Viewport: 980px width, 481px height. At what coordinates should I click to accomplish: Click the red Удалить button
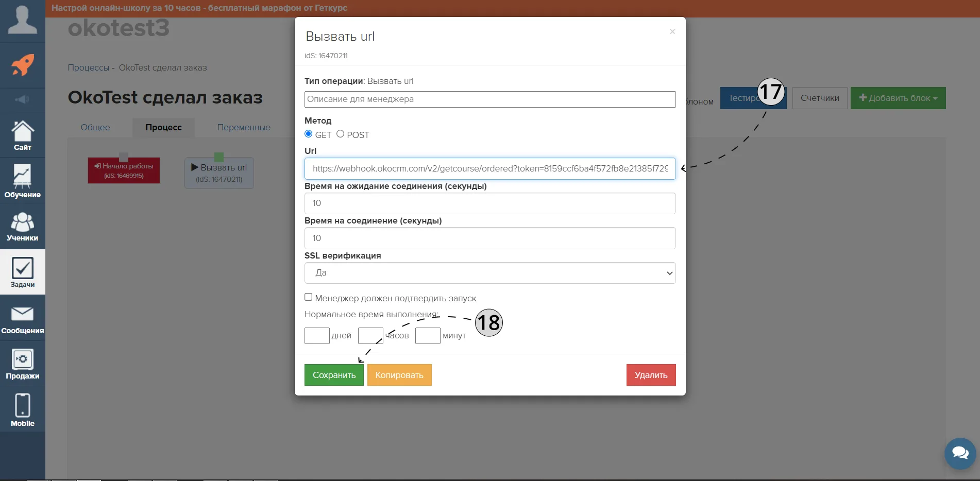(x=651, y=375)
